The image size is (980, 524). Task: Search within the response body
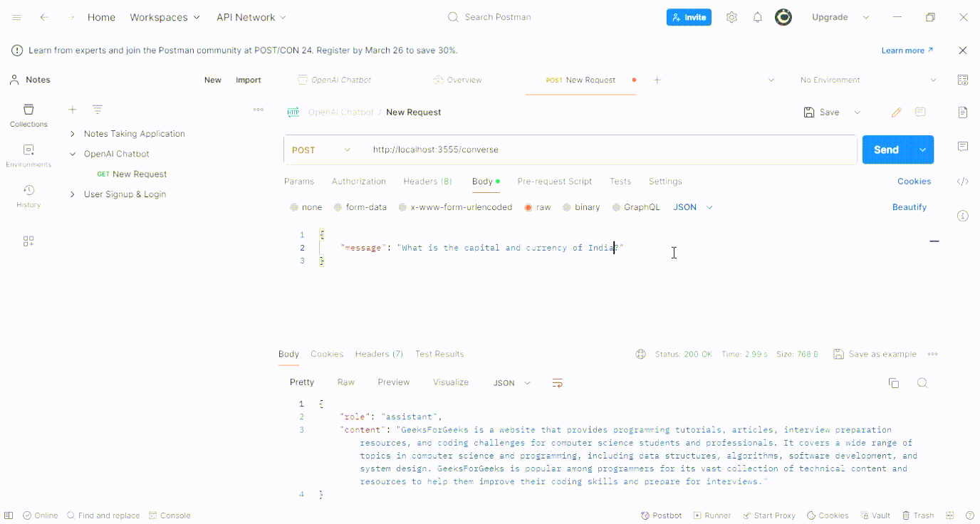[922, 383]
